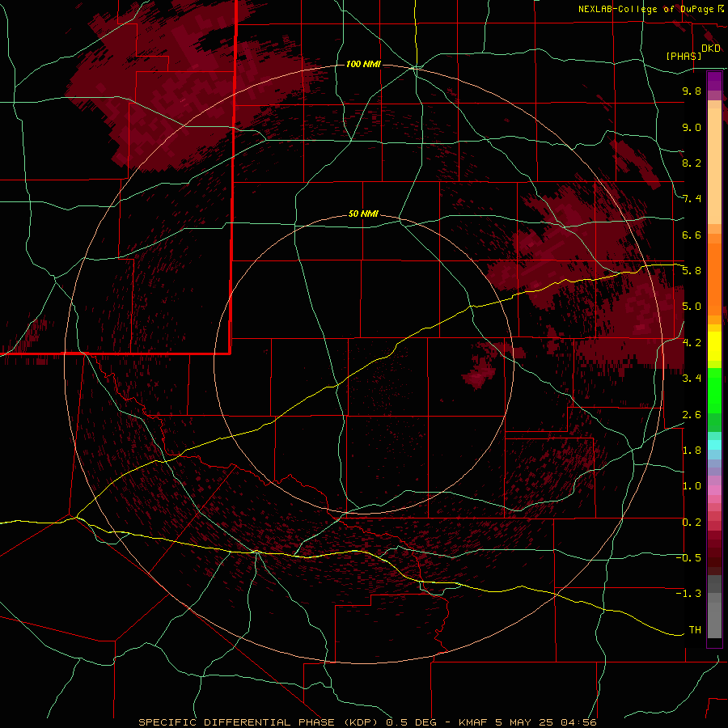Click the 4.2 scale value

point(692,343)
